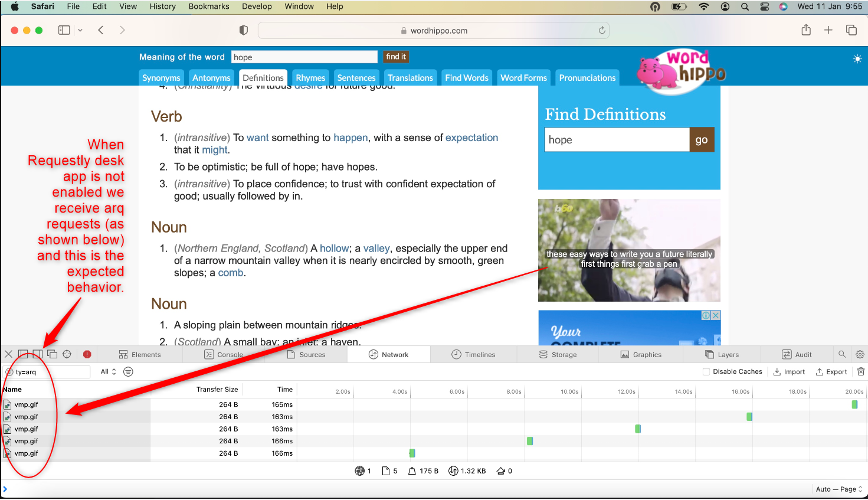The image size is (868, 500).
Task: Click the resource filter icon beside All
Action: click(128, 371)
